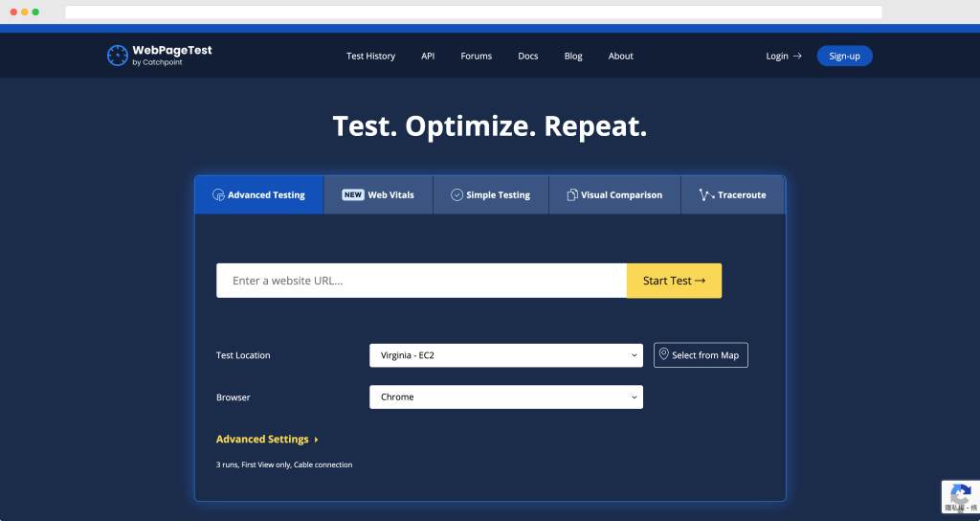This screenshot has width=980, height=521.
Task: Open Test History in navigation
Action: click(370, 57)
